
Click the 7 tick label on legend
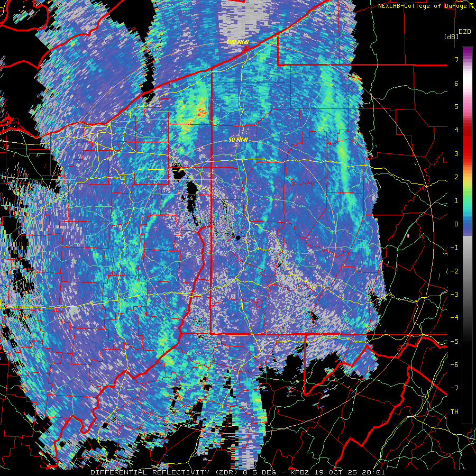point(456,59)
